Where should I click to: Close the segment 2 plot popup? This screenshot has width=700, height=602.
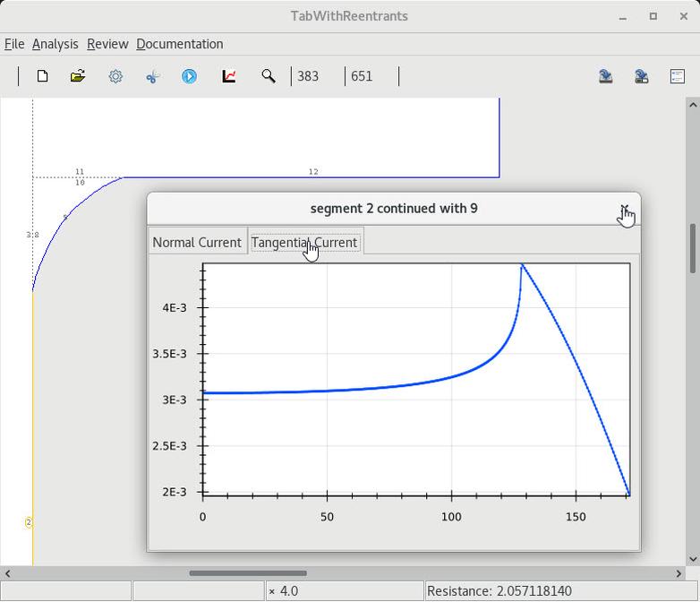[x=624, y=209]
